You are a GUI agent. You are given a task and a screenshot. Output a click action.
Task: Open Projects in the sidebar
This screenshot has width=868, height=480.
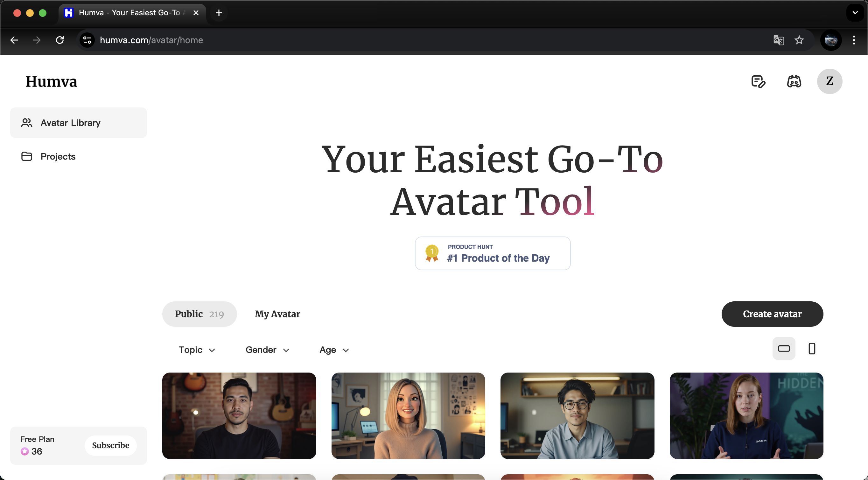point(58,156)
